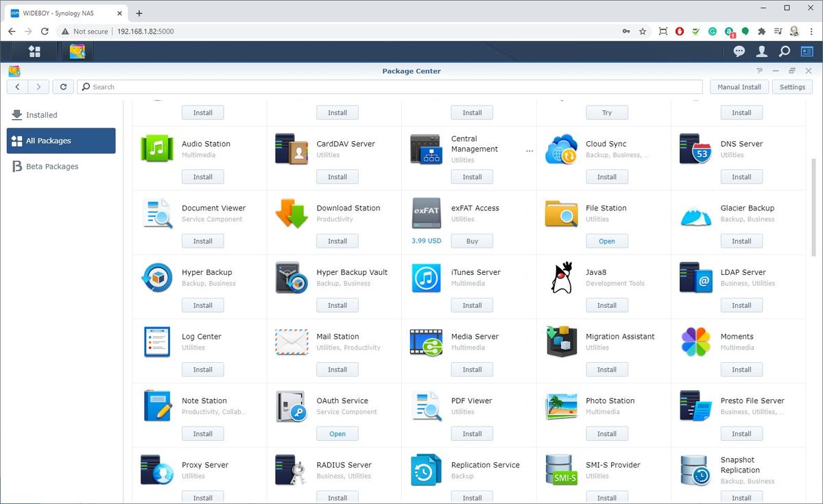This screenshot has width=823, height=504.
Task: Click the DNS Server package icon
Action: click(x=695, y=149)
